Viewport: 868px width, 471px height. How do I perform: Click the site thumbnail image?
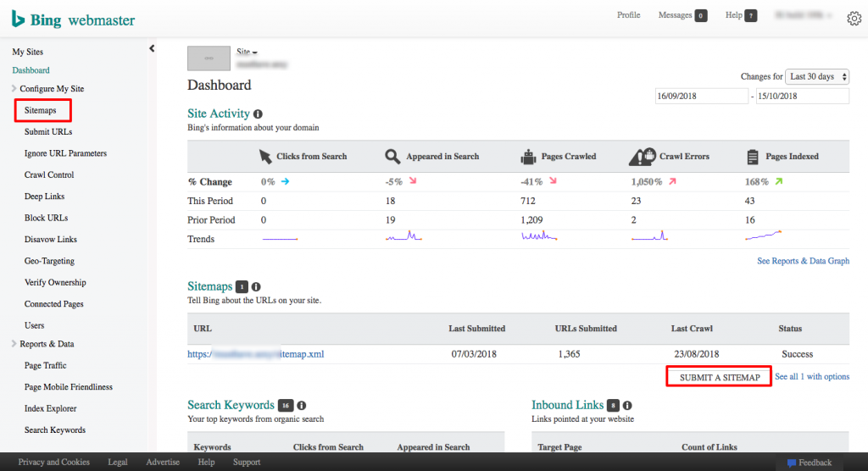209,58
